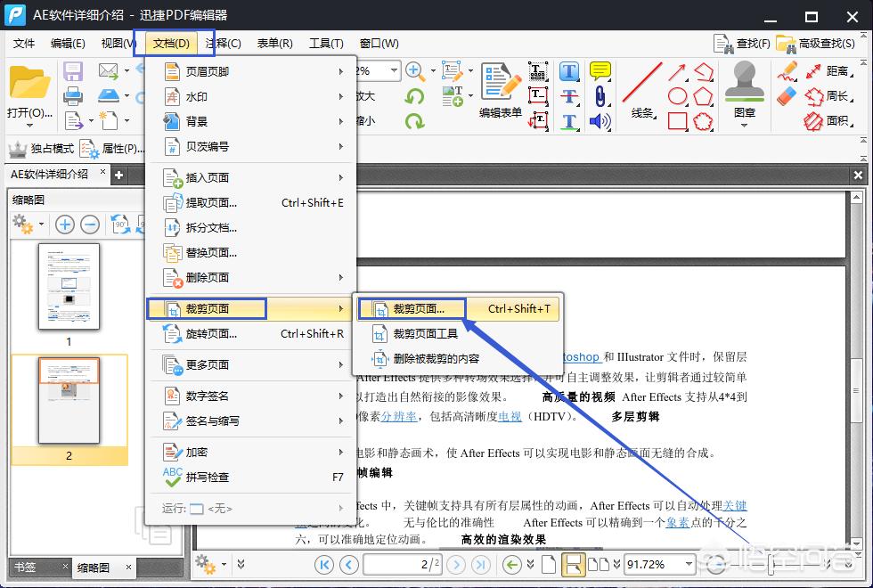
Task: Select the eraser tool
Action: pyautogui.click(x=785, y=94)
